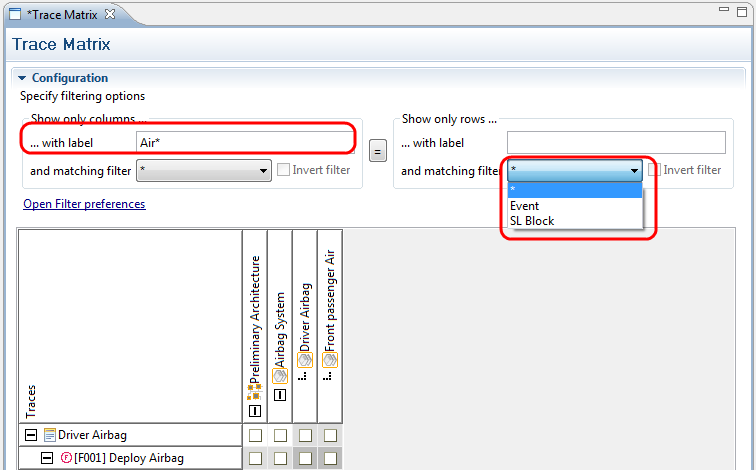This screenshot has width=756, height=470.
Task: Close the Trace Matrix tab
Action: click(110, 14)
